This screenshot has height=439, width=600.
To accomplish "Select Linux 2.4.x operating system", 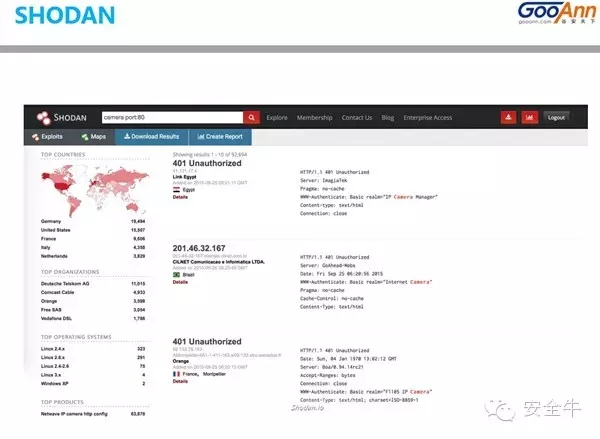I will point(93,349).
